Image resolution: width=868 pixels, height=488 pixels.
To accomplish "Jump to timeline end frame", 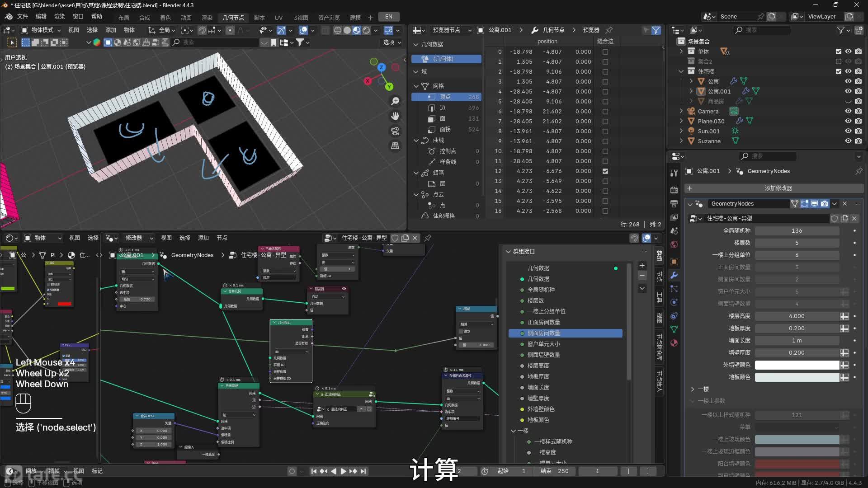I will tap(363, 471).
